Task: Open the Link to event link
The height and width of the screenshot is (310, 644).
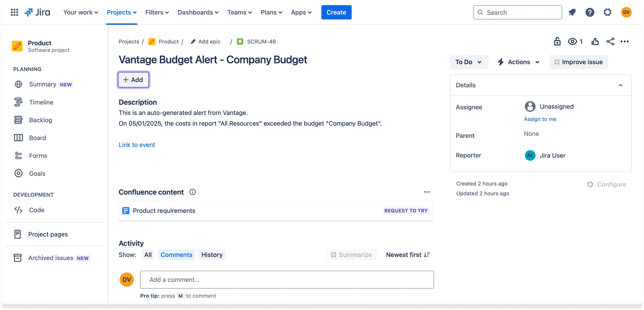Action: tap(137, 145)
